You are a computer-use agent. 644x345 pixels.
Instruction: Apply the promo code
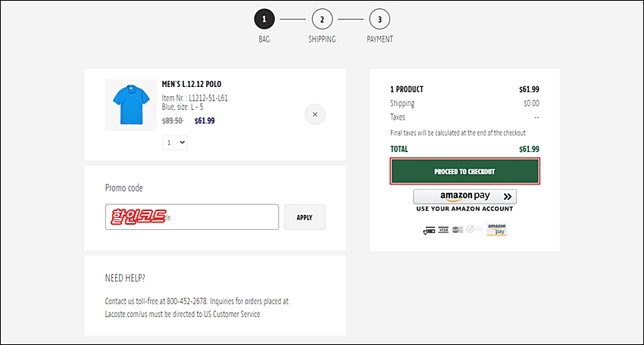pos(305,217)
